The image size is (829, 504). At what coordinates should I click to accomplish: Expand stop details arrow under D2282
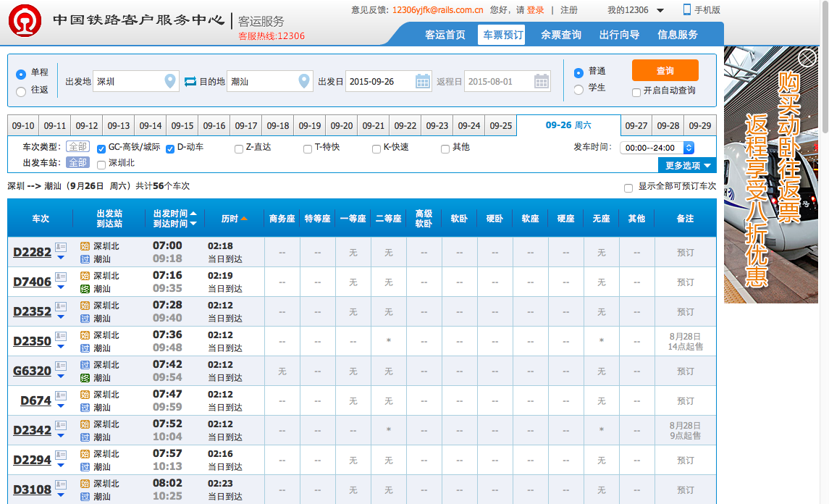pos(61,258)
